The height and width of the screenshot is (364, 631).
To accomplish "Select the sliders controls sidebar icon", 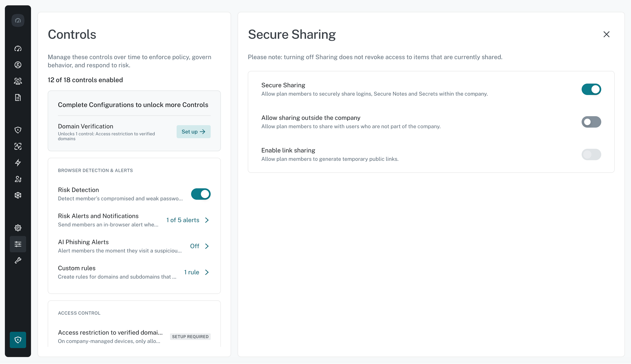I will (18, 244).
